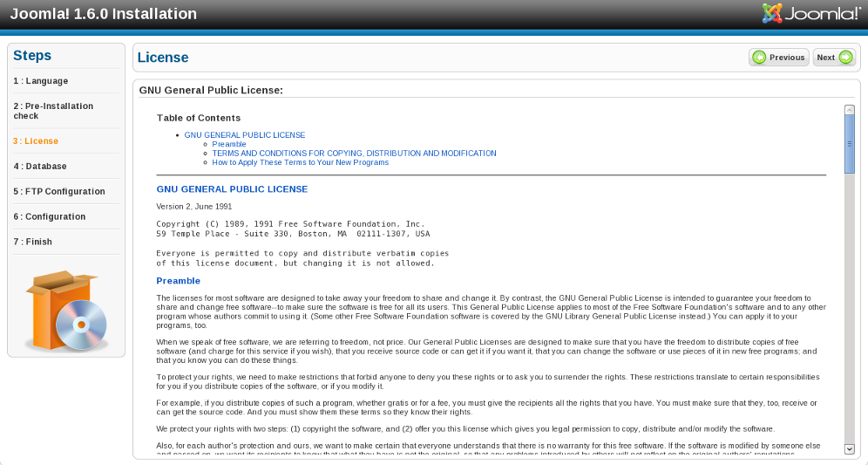Open the GNU GENERAL PUBLIC LICENSE contents link

click(x=245, y=134)
